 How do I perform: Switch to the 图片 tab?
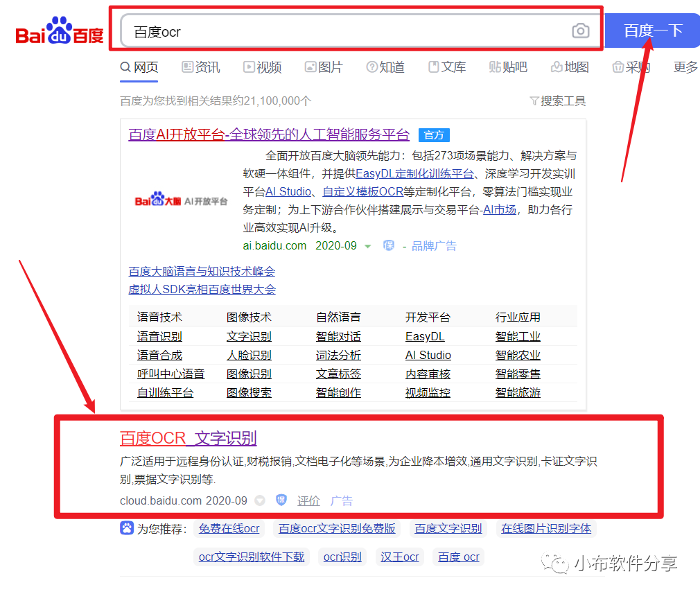pos(324,67)
